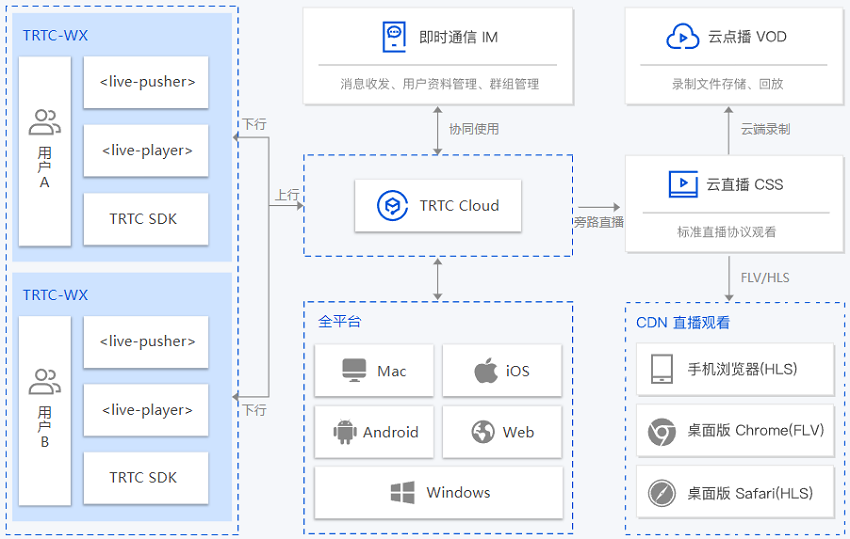The image size is (850, 539).
Task: Click the 用户 B vertical label
Action: [x=44, y=427]
